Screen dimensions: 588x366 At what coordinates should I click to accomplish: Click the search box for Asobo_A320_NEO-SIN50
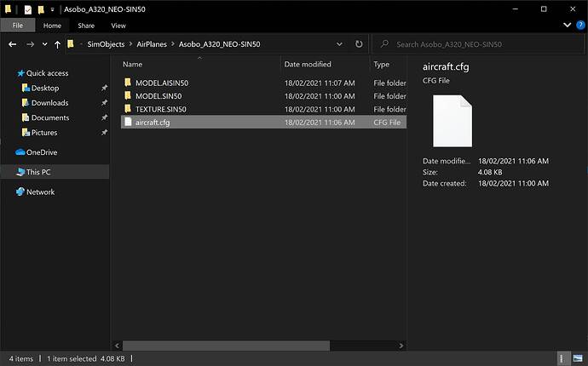click(477, 44)
